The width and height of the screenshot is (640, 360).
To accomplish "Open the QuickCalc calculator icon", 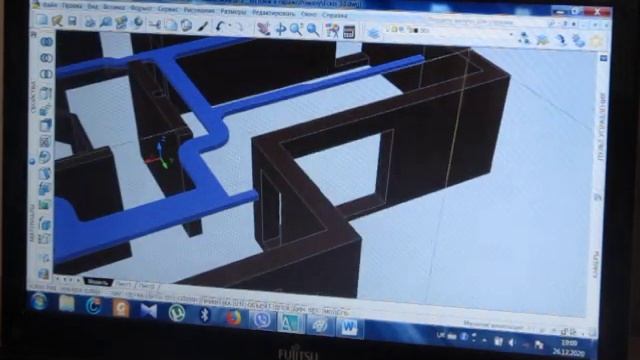I will pos(349,31).
